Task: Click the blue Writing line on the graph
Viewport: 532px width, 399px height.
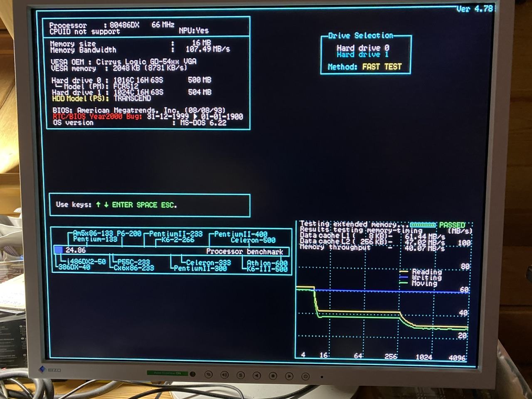Action: pyautogui.click(x=391, y=291)
